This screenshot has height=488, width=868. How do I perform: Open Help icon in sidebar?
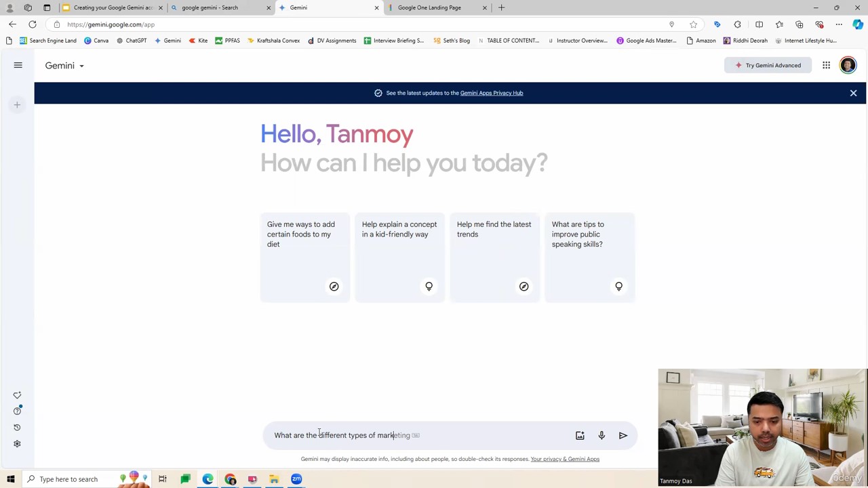[x=17, y=411]
